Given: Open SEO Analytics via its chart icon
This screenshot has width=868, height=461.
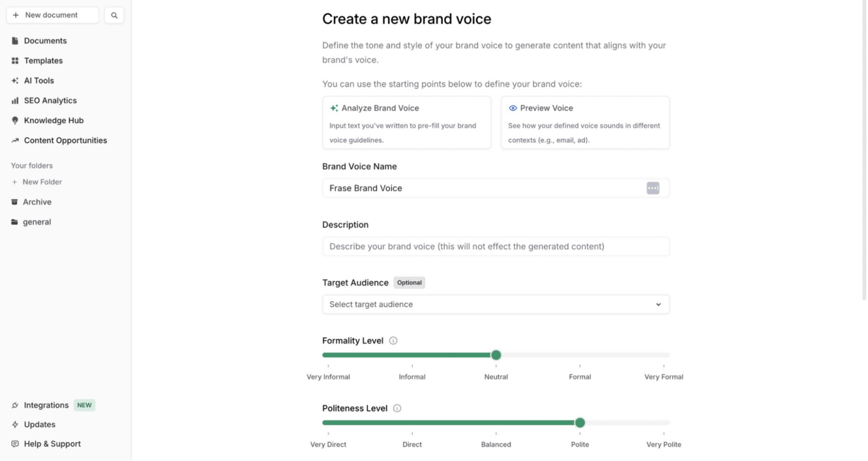Looking at the screenshot, I should (x=15, y=100).
